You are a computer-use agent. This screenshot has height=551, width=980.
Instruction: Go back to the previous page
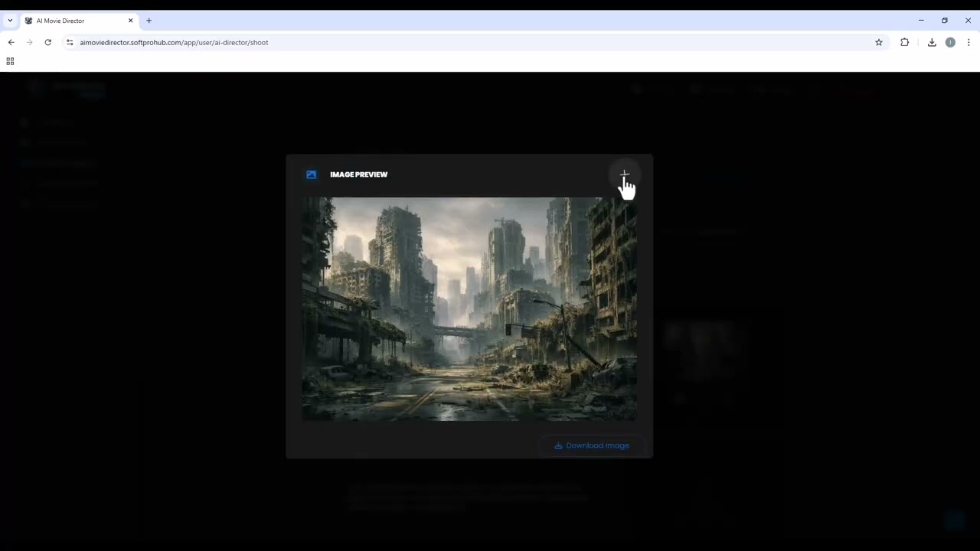pos(11,42)
